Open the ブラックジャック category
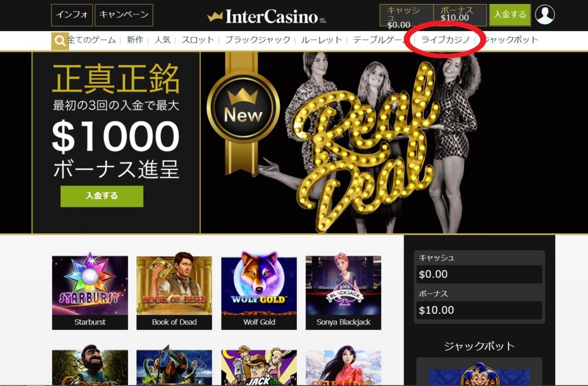 (x=258, y=40)
